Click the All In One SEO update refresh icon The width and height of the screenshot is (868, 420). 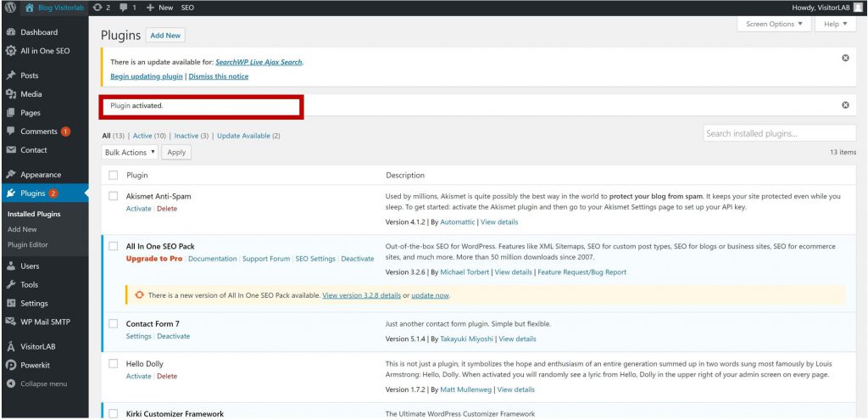click(140, 295)
